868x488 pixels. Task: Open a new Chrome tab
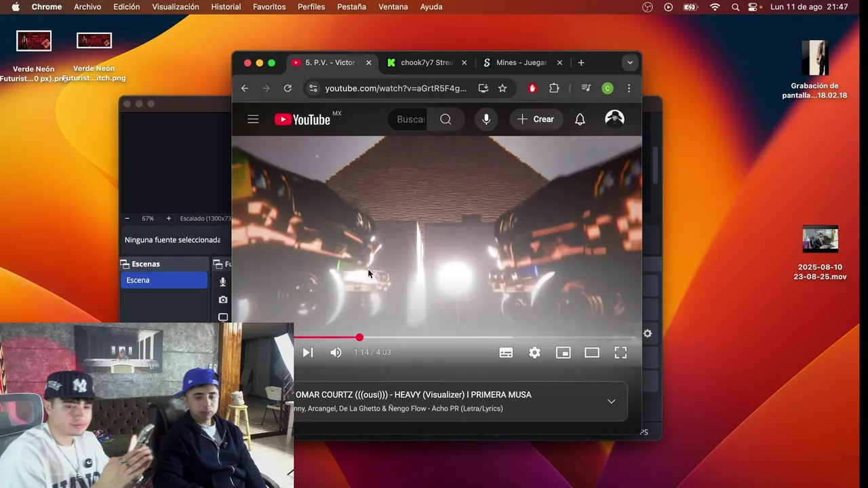pos(581,62)
